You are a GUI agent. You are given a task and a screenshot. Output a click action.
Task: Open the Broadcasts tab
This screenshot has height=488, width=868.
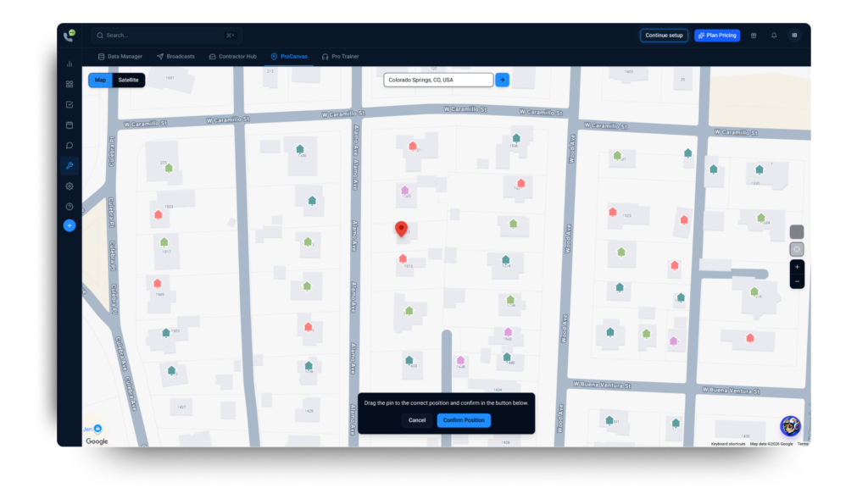(175, 57)
